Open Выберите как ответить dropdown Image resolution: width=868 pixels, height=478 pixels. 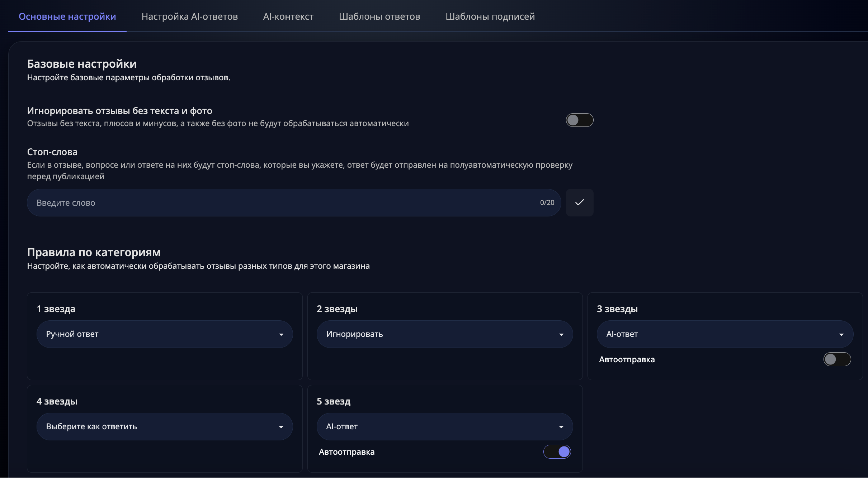pyautogui.click(x=158, y=426)
